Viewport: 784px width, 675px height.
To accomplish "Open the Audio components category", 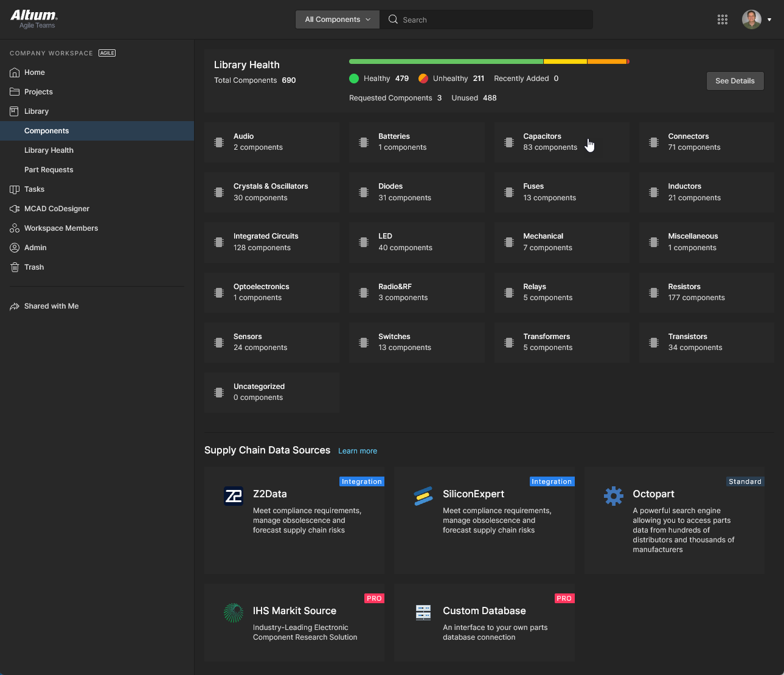I will (272, 142).
